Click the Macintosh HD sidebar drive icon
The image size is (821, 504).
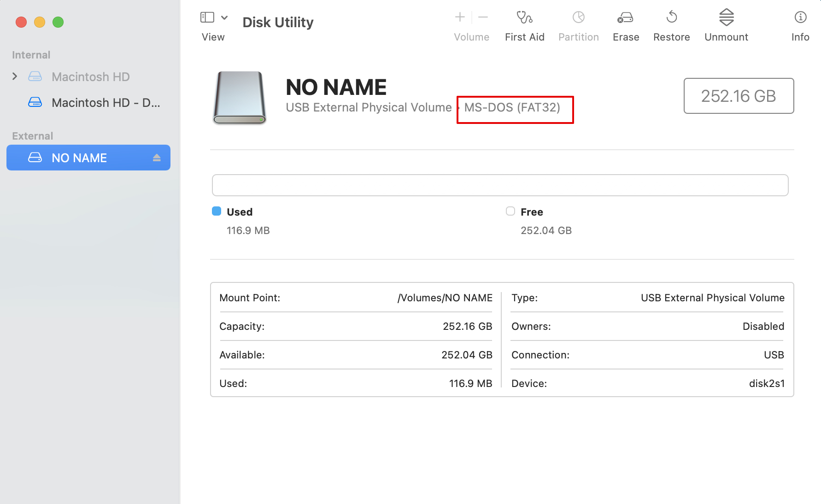35,76
